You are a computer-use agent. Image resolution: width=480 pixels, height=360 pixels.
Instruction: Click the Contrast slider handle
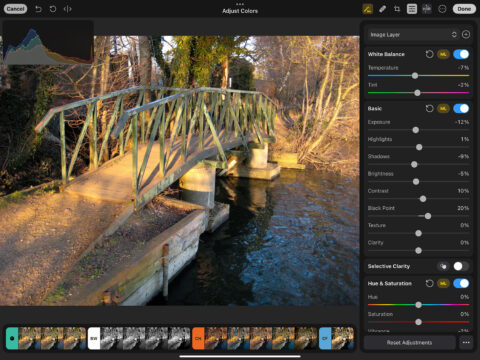(423, 199)
